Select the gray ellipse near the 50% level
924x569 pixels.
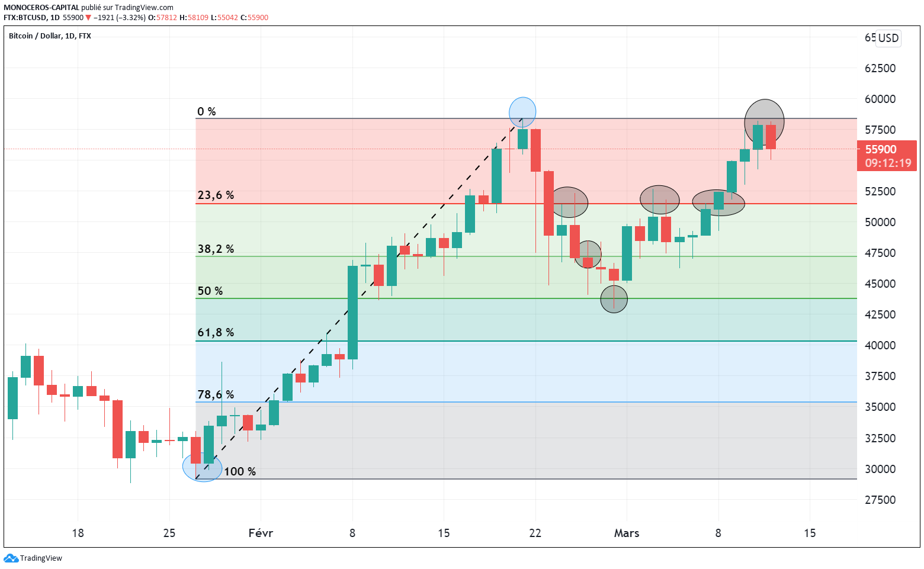(x=614, y=299)
